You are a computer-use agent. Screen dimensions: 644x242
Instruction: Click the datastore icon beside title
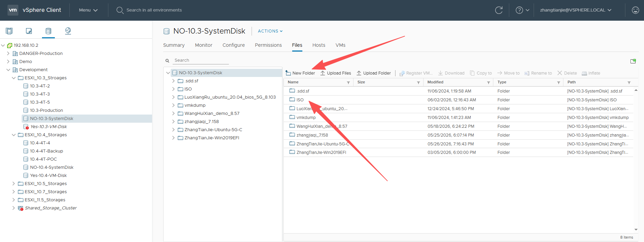coord(167,31)
